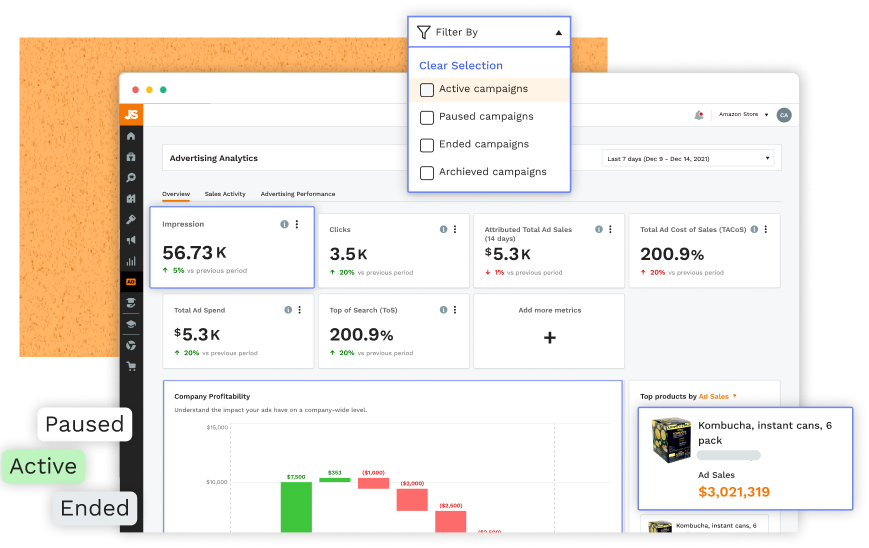This screenshot has width=869, height=548.
Task: Open Attributed Total Ad Sales three-dot menu
Action: pyautogui.click(x=610, y=229)
